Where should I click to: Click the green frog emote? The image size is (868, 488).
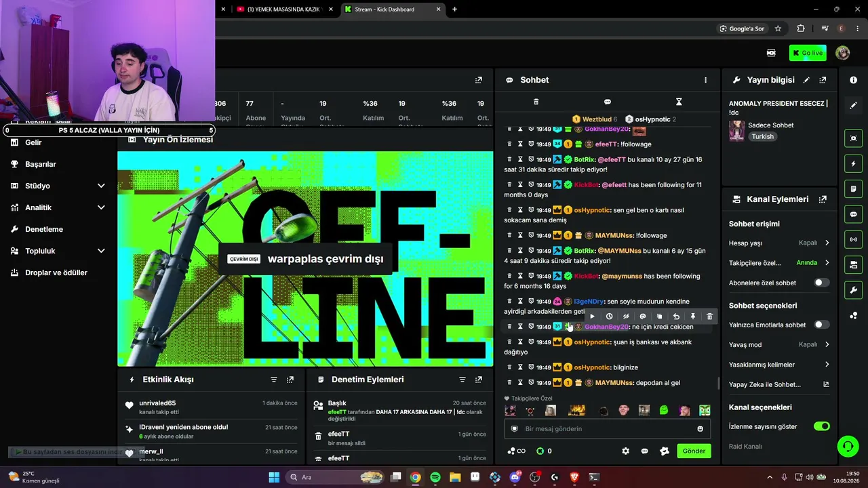pyautogui.click(x=664, y=410)
